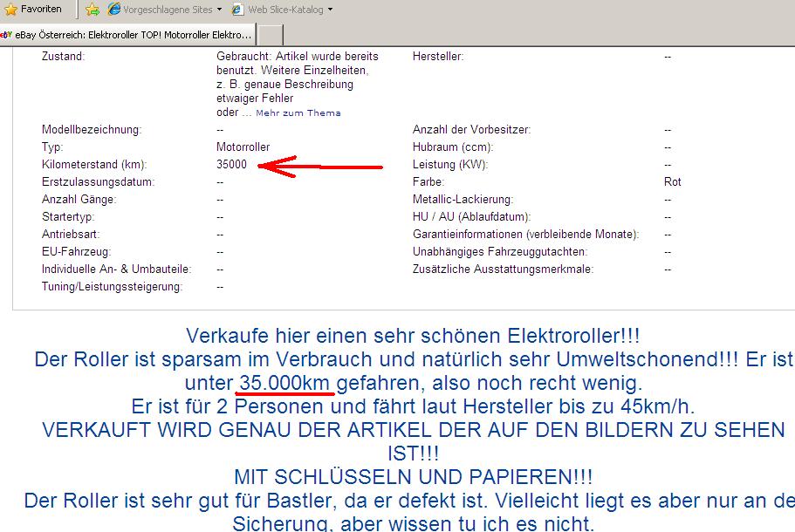
Task: Click the Web Slice-Katalog label
Action: click(x=285, y=10)
